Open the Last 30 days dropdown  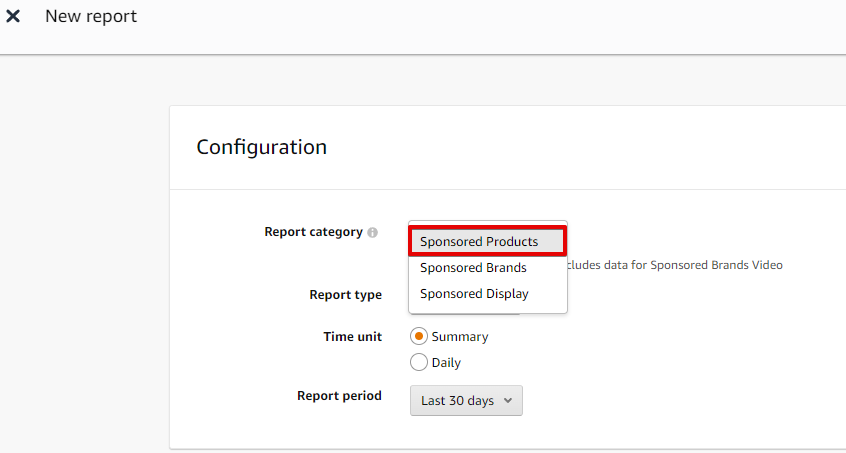pyautogui.click(x=465, y=400)
